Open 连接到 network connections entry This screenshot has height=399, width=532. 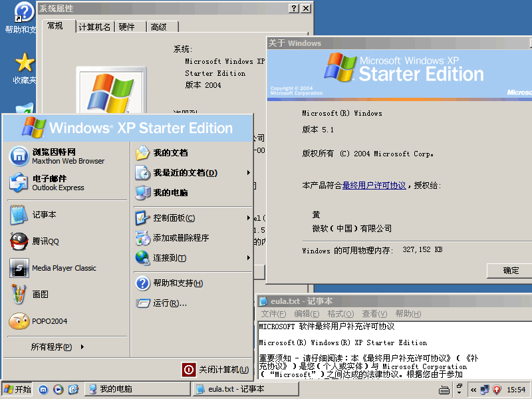tap(193, 258)
